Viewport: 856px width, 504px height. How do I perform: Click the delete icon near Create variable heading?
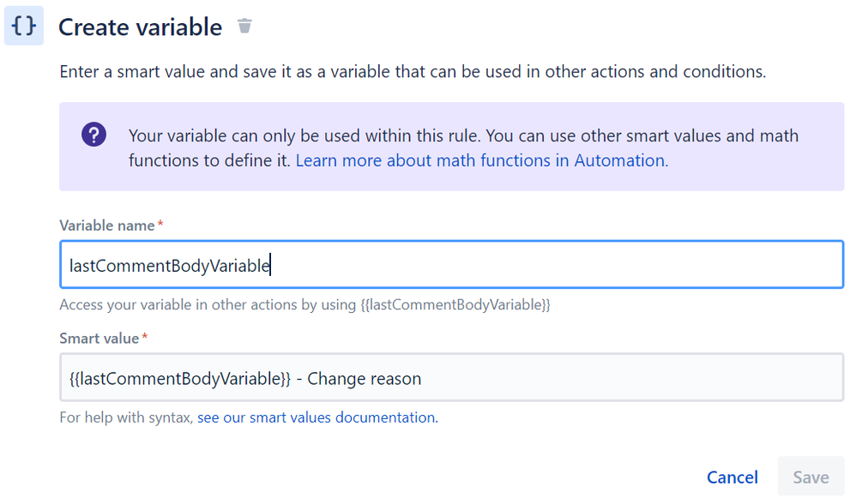244,26
